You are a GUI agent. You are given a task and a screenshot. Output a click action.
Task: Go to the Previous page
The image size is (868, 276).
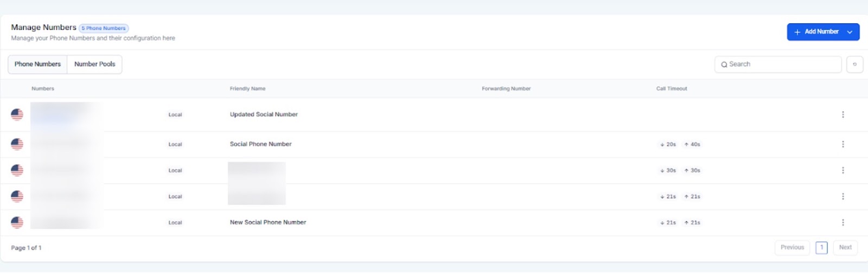tap(792, 247)
